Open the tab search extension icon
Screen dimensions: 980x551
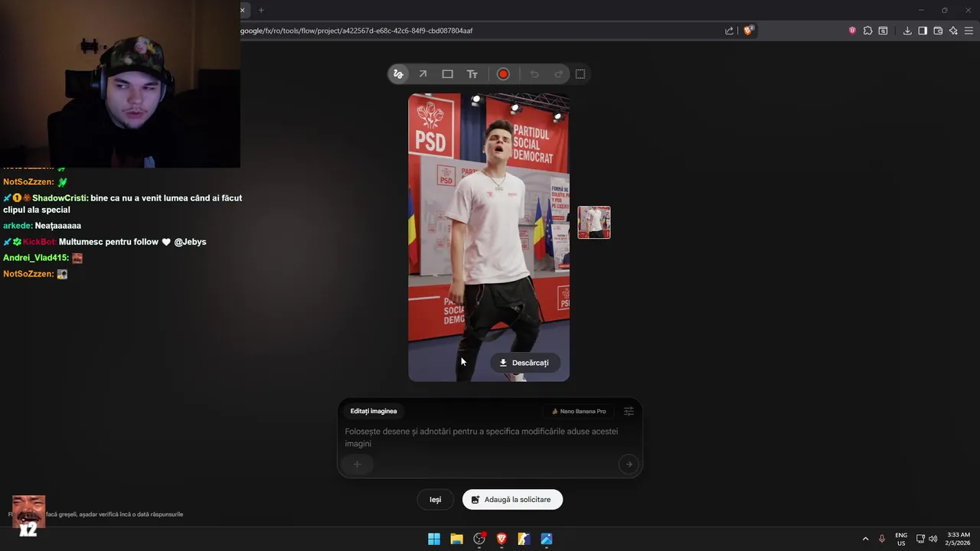883,31
